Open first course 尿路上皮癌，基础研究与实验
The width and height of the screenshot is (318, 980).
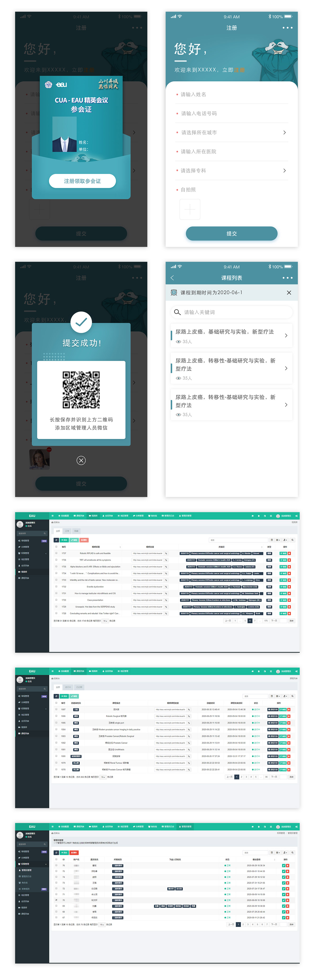coord(232,336)
